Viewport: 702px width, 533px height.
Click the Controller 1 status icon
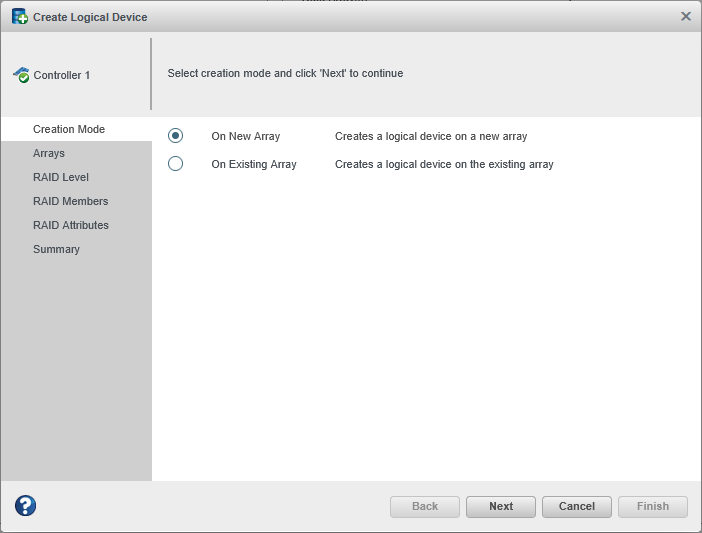coord(21,75)
